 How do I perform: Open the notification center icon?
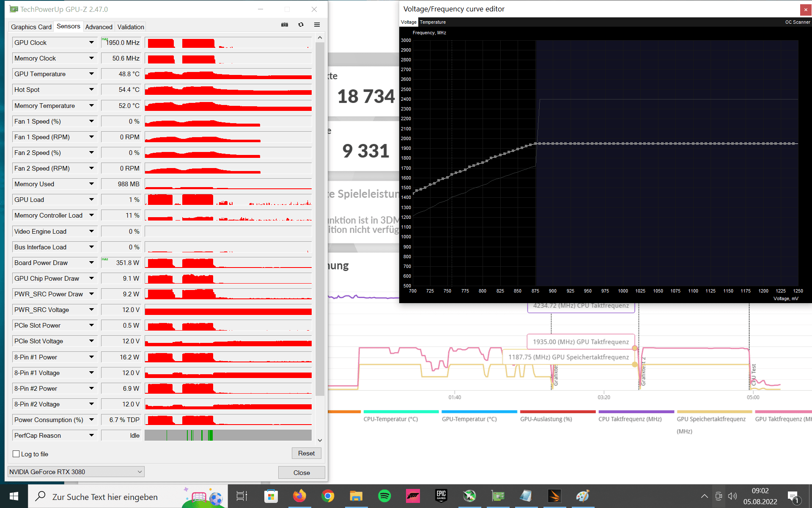[793, 497]
